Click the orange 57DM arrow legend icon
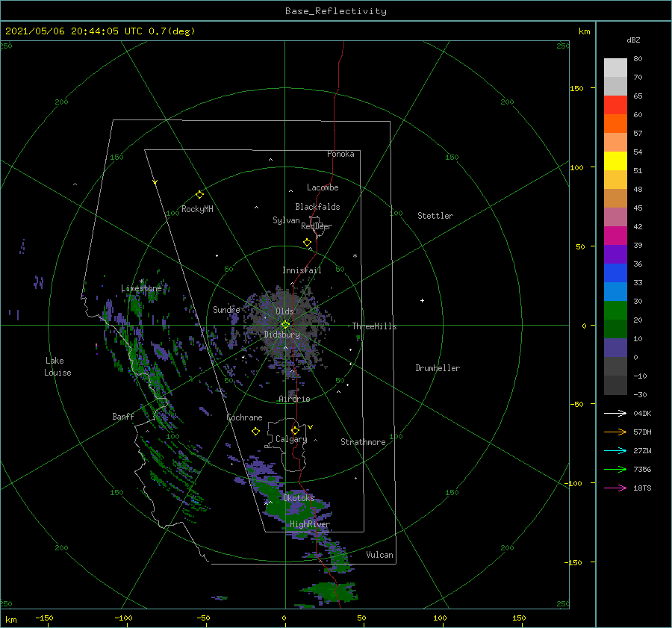Screen dimensions: 672x628 (x=615, y=432)
